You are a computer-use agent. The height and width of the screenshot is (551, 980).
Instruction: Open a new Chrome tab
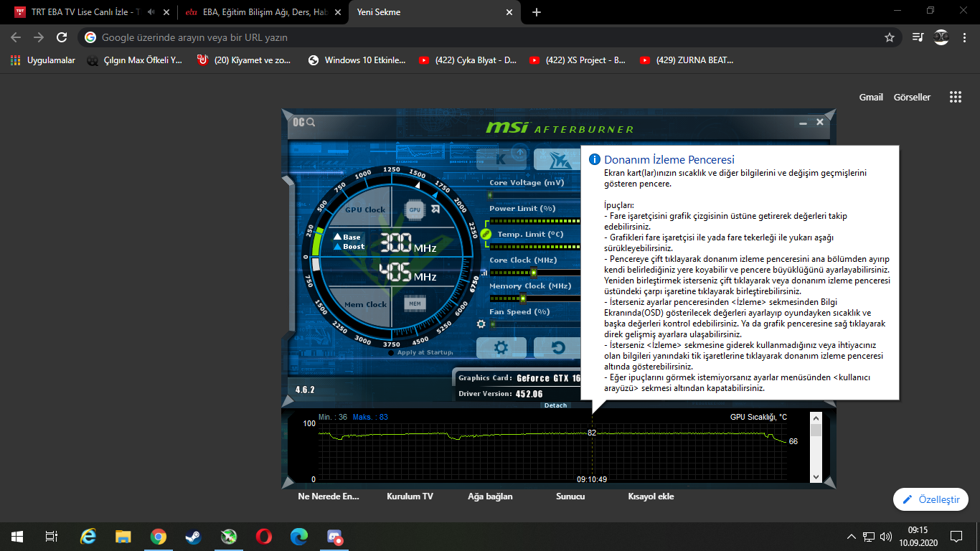point(537,12)
